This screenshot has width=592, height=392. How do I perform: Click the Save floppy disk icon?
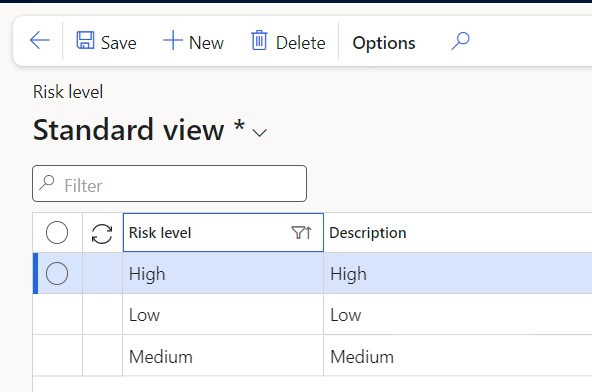tap(85, 40)
